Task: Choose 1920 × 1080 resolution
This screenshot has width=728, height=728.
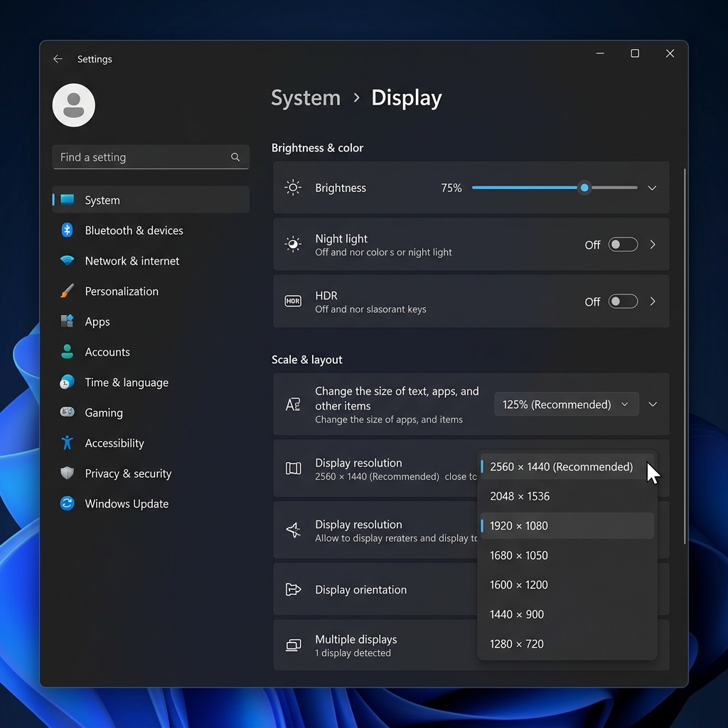Action: tap(567, 525)
